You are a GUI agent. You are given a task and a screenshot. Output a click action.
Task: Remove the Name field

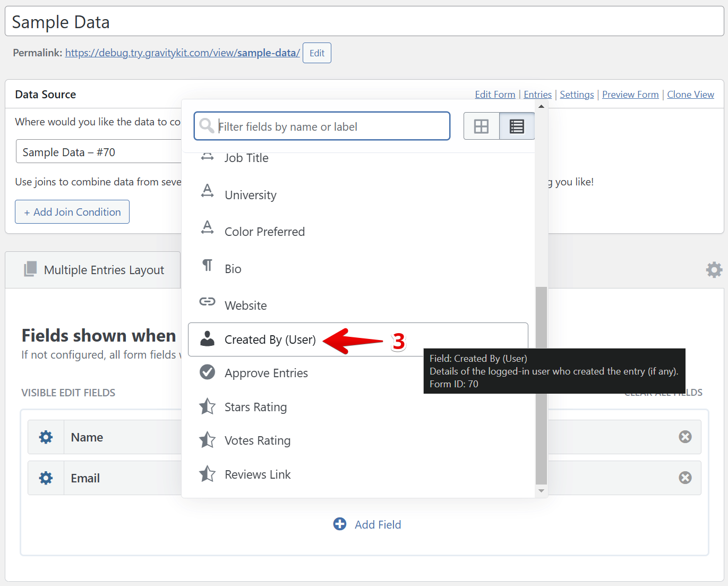point(685,437)
